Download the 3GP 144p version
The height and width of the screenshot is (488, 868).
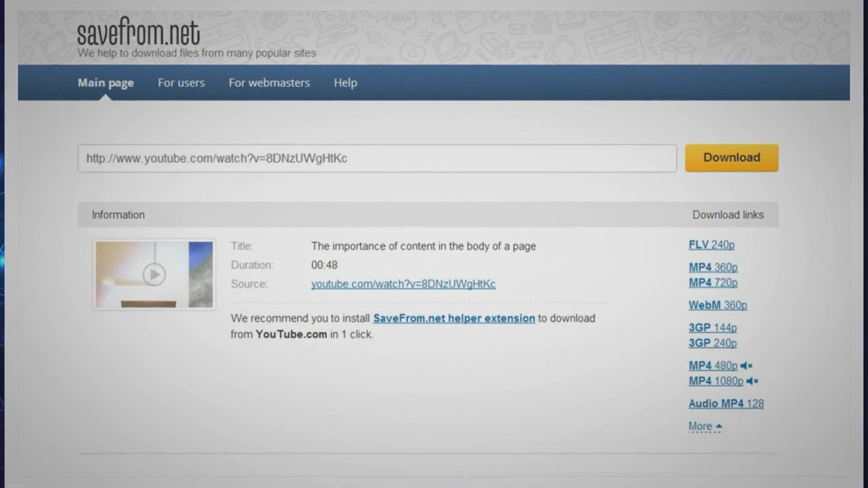[712, 328]
